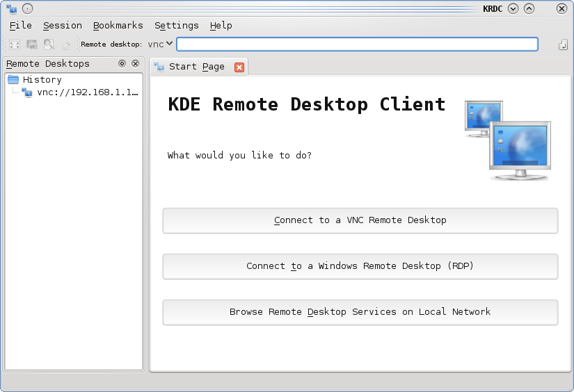Open the Settings menu

[x=176, y=25]
